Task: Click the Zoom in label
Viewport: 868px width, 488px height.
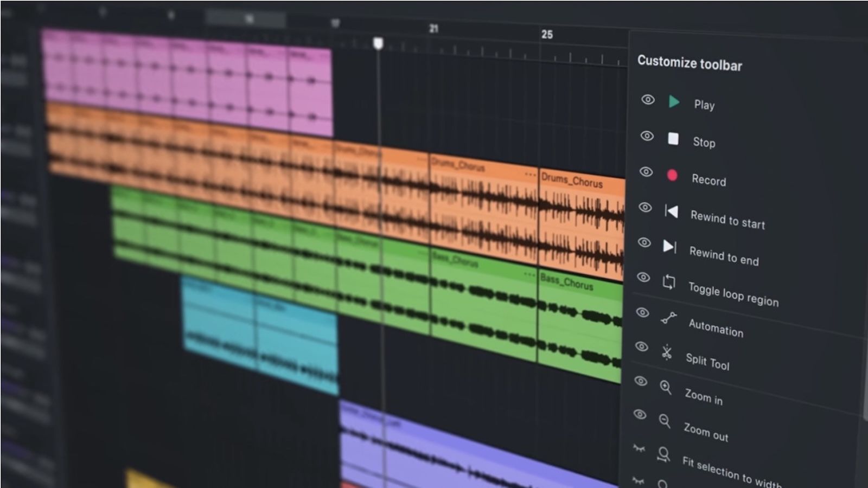Action: coord(704,396)
